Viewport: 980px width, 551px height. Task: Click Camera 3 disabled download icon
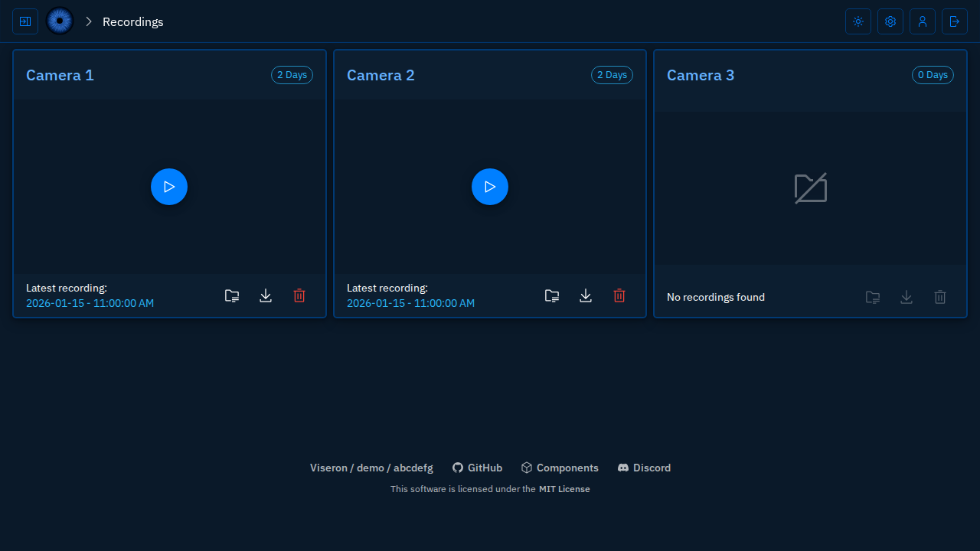(906, 297)
